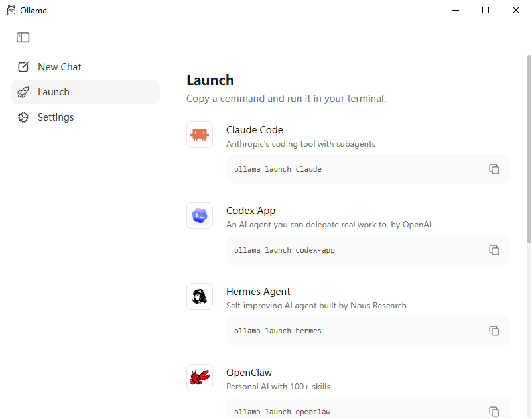The height and width of the screenshot is (419, 532).
Task: Click the Hermes Agent title
Action: tap(258, 292)
